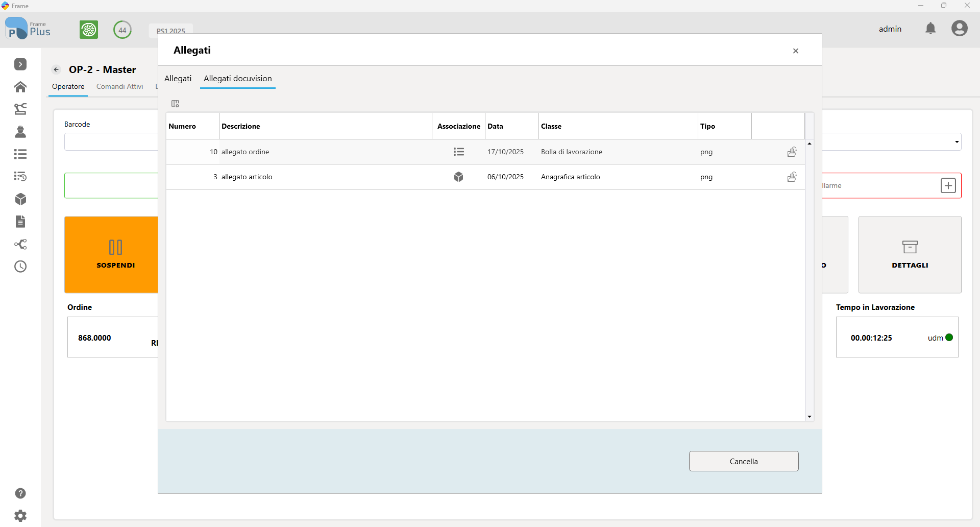
Task: Click the cube association icon for allegato articolo
Action: 458,177
